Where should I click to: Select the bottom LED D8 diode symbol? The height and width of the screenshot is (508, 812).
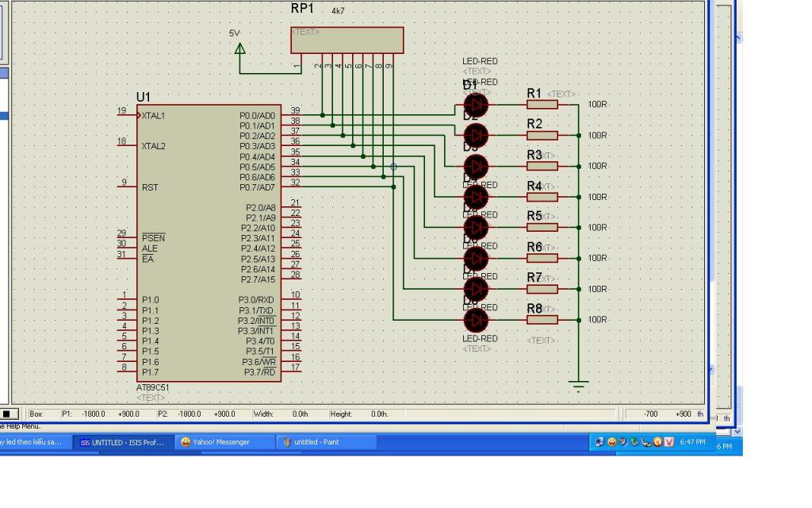[x=476, y=320]
